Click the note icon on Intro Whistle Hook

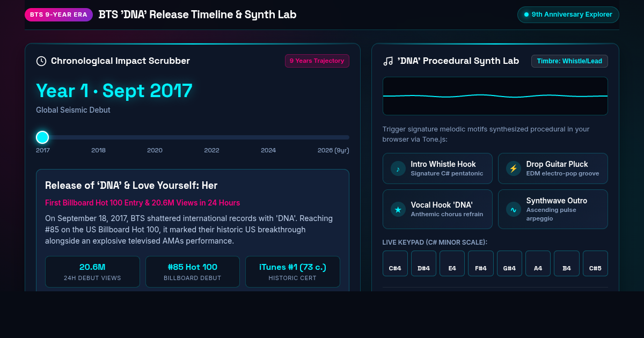pos(398,168)
